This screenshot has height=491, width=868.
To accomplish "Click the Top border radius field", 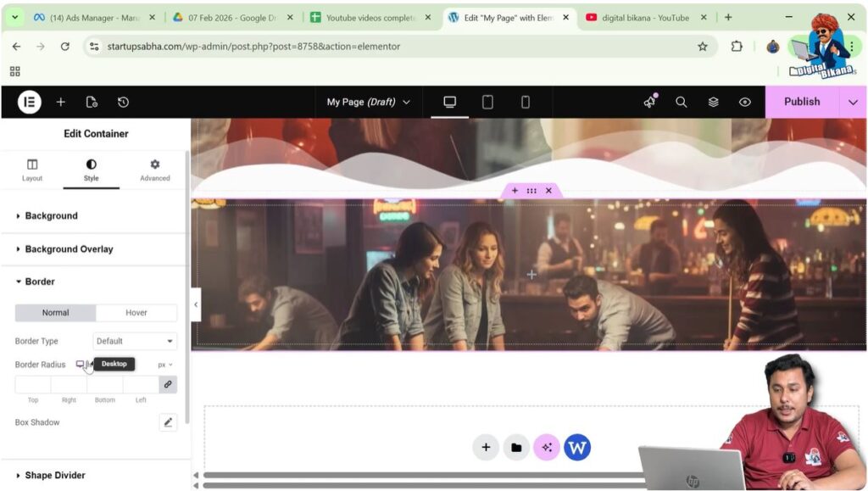I will tap(33, 384).
